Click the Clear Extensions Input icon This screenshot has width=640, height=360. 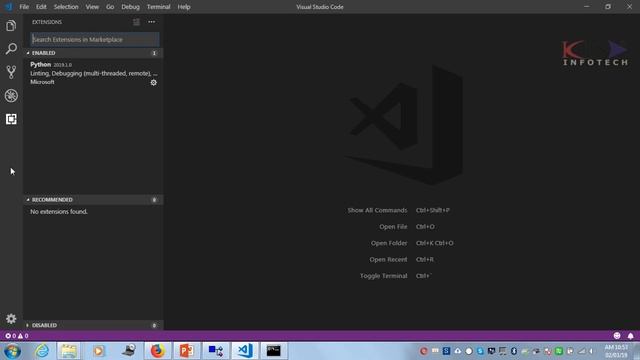[x=136, y=22]
